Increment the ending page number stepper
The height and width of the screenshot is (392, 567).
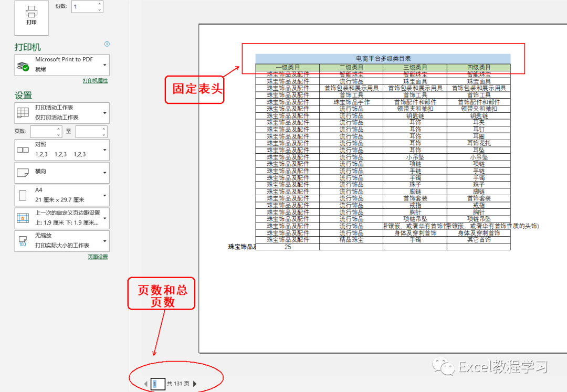click(x=104, y=129)
